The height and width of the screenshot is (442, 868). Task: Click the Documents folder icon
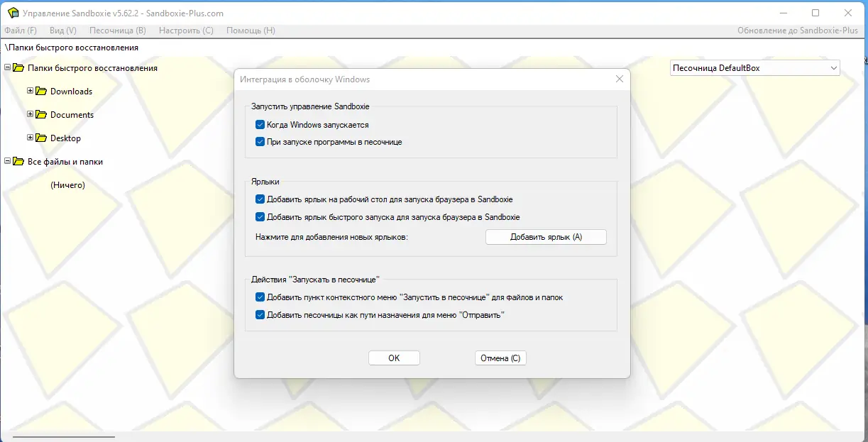[x=41, y=114]
